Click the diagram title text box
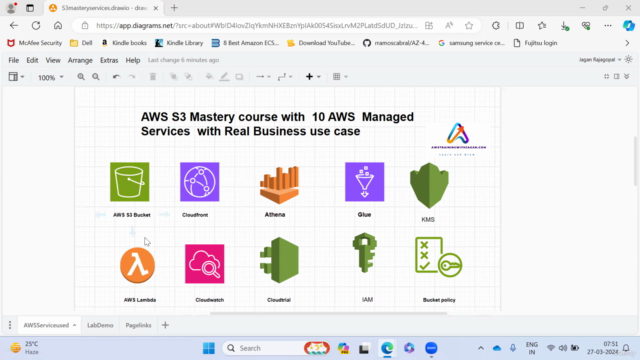Image resolution: width=640 pixels, height=360 pixels. point(277,124)
